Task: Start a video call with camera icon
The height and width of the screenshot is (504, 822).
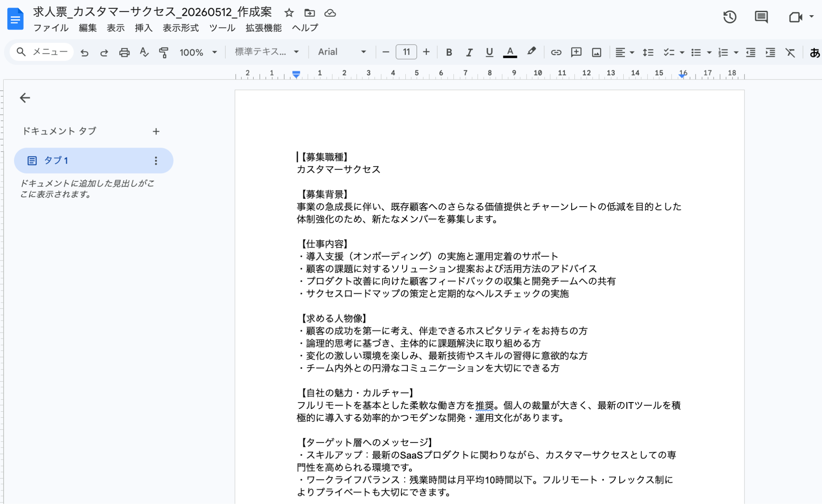Action: (x=795, y=17)
